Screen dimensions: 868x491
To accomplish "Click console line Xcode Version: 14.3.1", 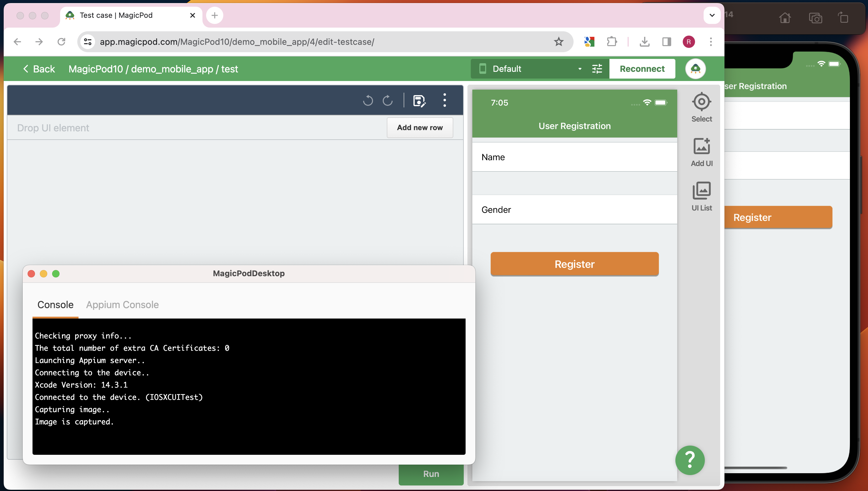I will click(81, 385).
